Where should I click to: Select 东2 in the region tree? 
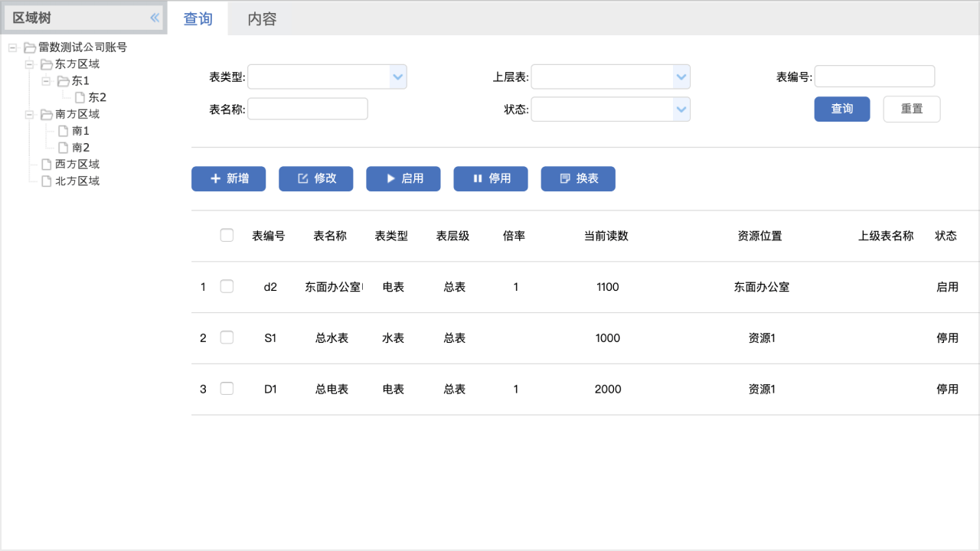point(97,98)
